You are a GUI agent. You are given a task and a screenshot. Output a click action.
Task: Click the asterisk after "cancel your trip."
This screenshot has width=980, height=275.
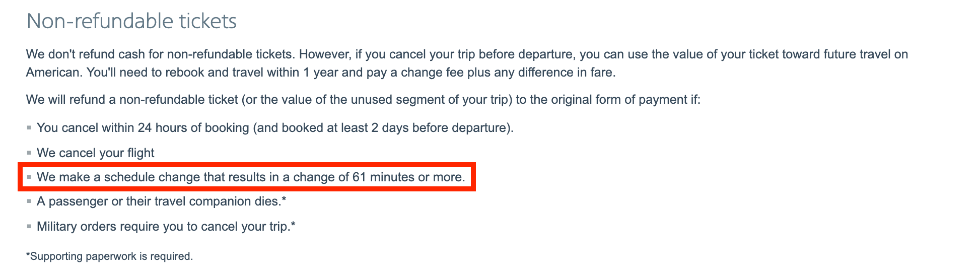pos(293,225)
